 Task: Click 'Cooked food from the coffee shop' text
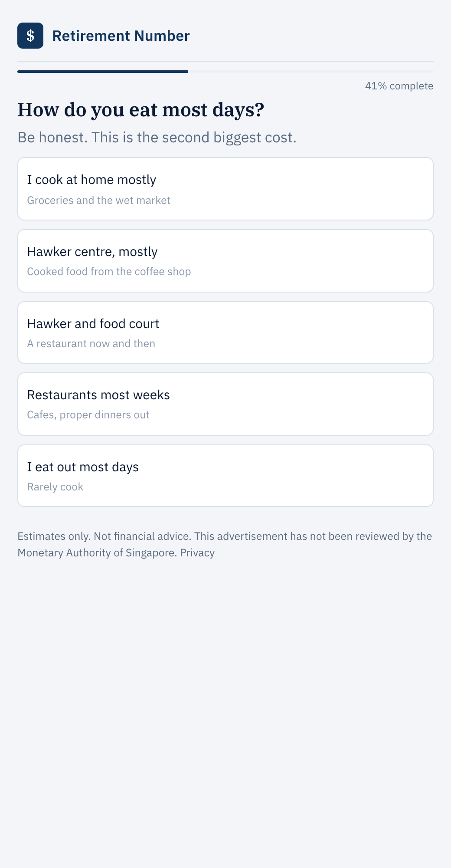[x=109, y=272]
